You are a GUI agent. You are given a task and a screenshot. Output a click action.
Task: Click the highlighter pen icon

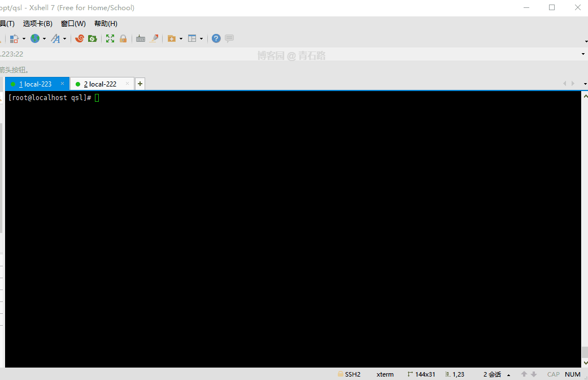pyautogui.click(x=154, y=38)
